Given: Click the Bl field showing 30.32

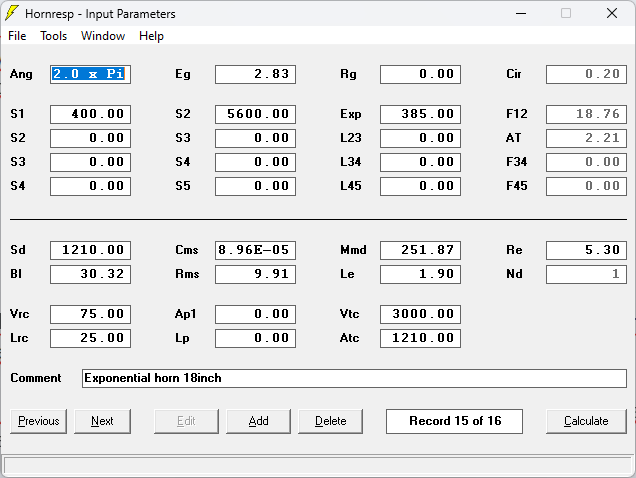Looking at the screenshot, I should tap(90, 274).
